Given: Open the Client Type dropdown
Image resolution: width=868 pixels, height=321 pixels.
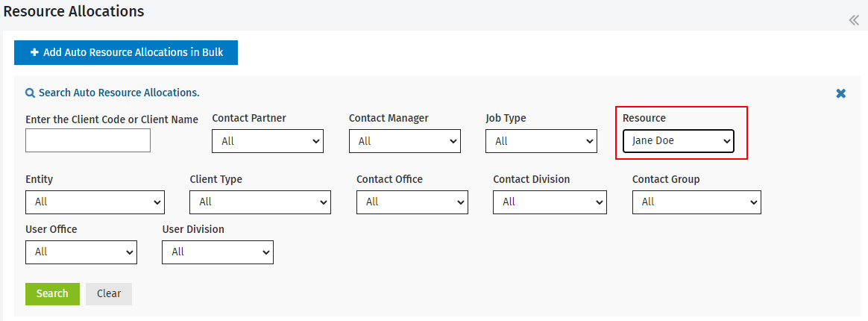Looking at the screenshot, I should [x=260, y=202].
